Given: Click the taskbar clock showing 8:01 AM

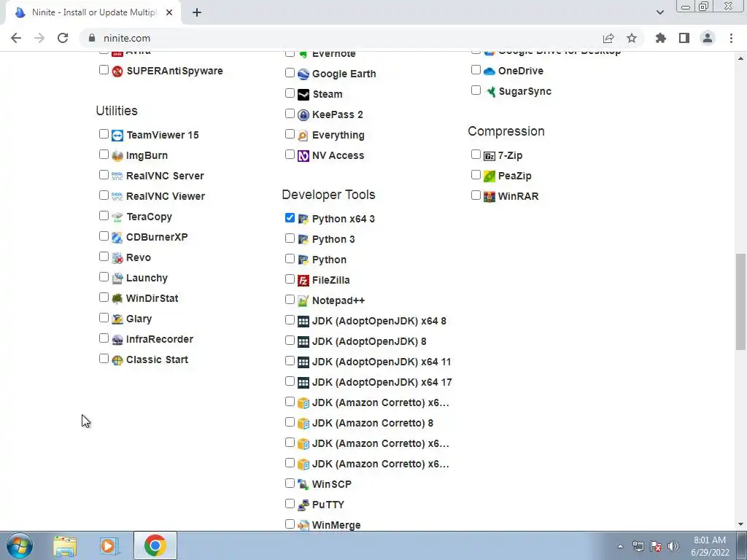Looking at the screenshot, I should [710, 546].
